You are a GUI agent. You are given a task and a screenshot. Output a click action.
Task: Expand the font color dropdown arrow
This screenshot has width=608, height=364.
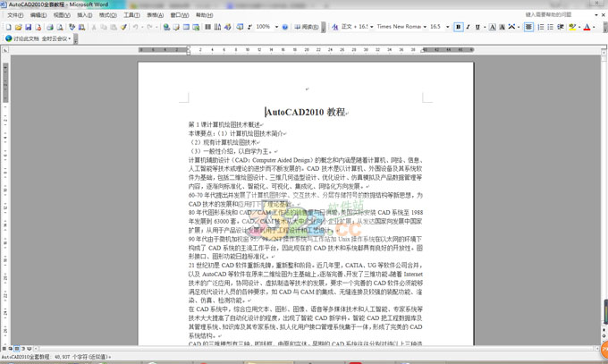[x=594, y=27]
